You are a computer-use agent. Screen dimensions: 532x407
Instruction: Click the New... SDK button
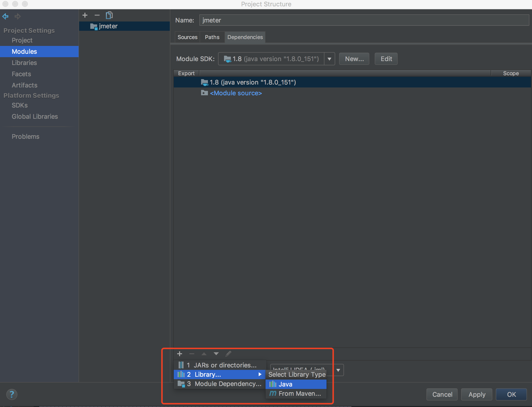(x=354, y=59)
